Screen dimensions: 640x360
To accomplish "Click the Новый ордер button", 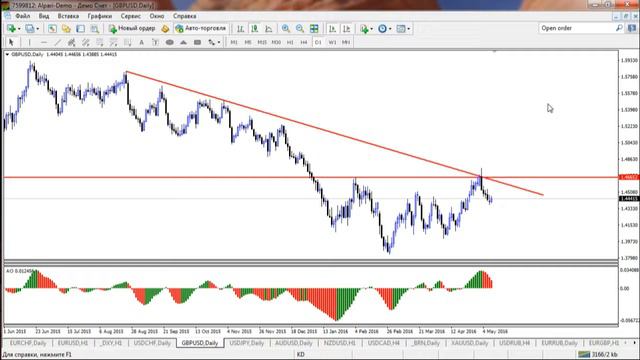I will 132,29.
